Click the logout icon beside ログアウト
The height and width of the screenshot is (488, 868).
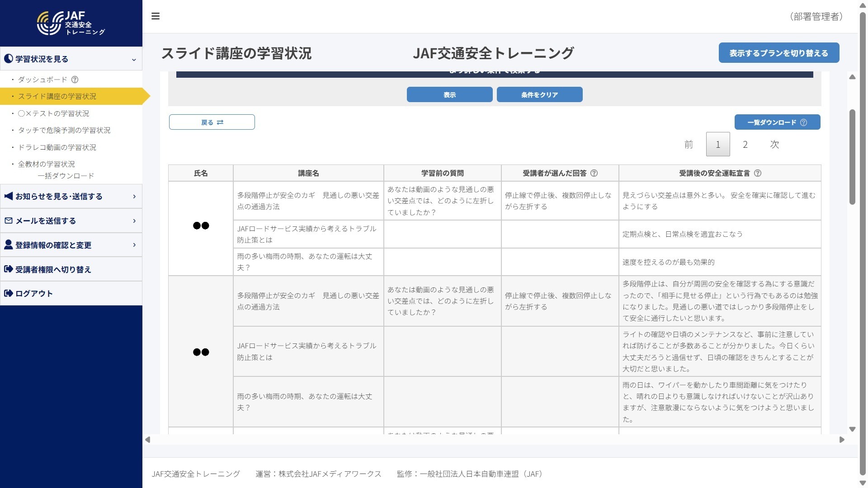tap(8, 293)
